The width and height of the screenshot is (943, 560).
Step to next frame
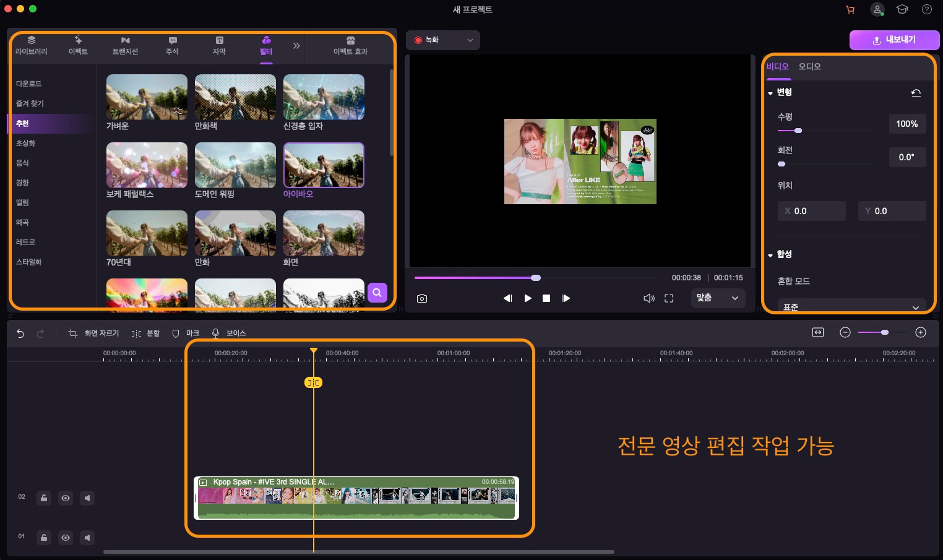tap(566, 298)
